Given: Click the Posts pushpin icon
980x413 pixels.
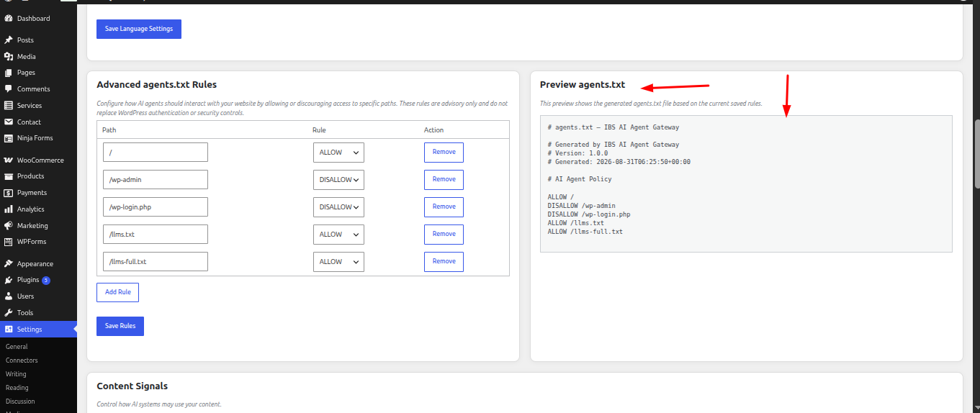Looking at the screenshot, I should (x=9, y=40).
